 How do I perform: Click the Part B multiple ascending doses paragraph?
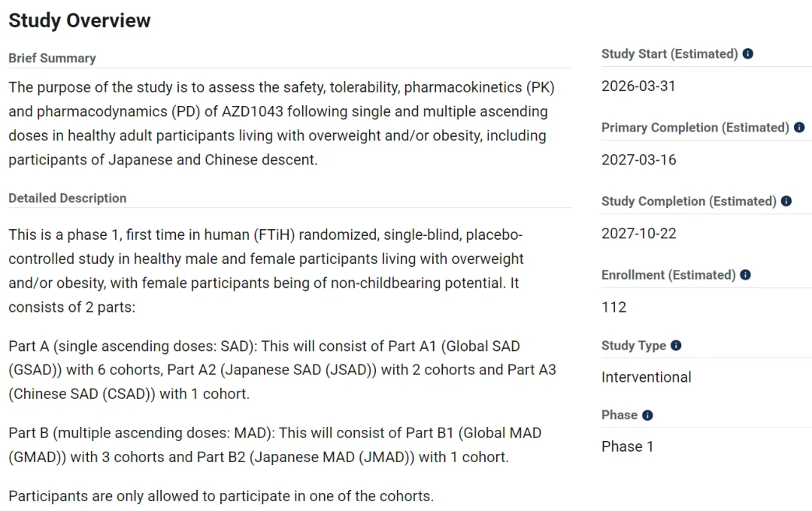[274, 445]
